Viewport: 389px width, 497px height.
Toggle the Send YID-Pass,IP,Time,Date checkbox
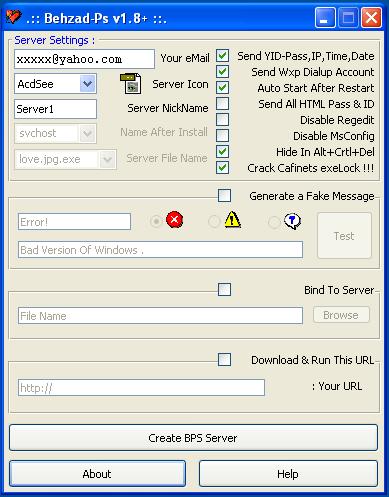click(x=222, y=56)
